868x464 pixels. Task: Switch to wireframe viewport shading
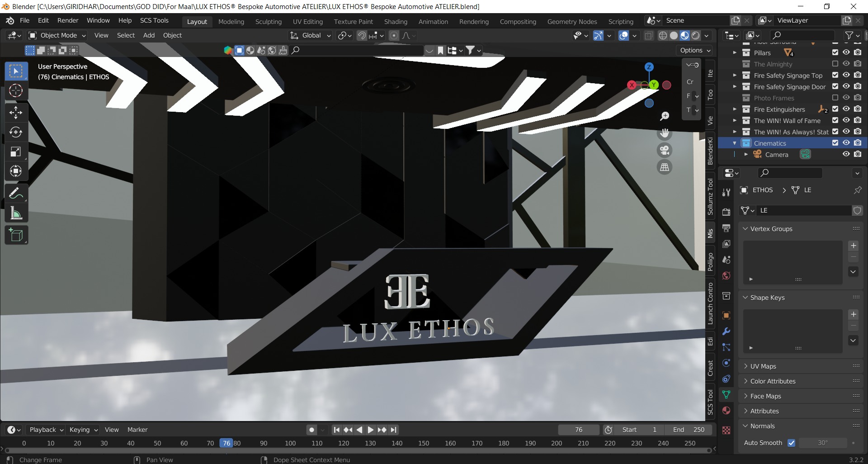pyautogui.click(x=663, y=36)
